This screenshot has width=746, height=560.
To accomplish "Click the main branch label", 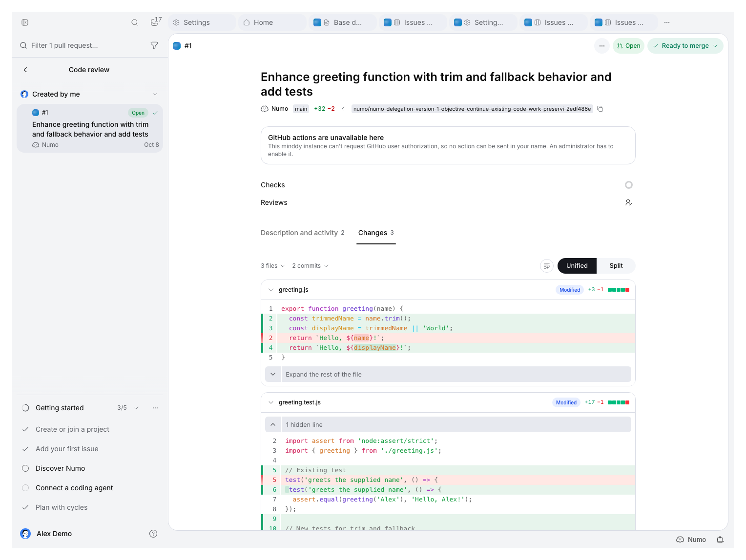I will click(x=301, y=109).
